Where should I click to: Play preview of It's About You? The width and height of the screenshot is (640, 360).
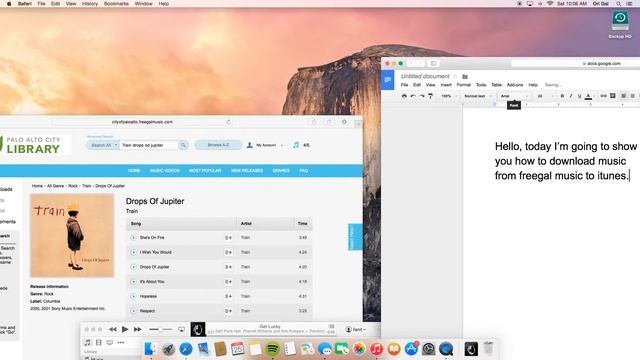[x=133, y=282]
